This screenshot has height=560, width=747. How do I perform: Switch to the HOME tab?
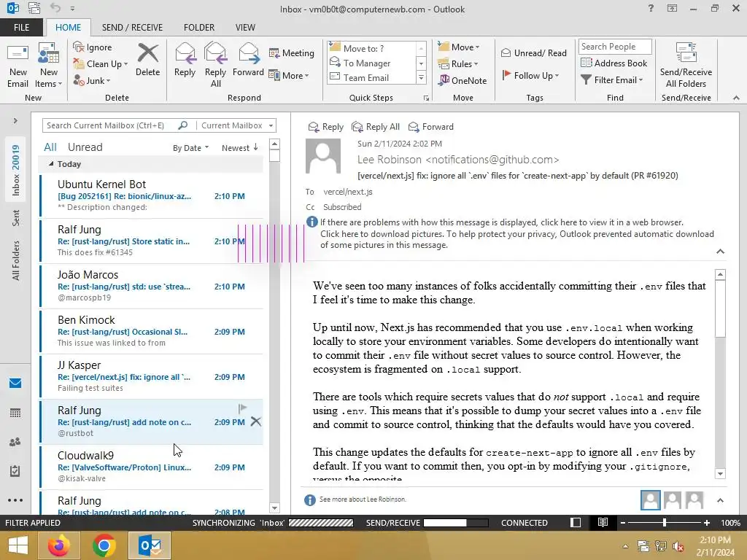(x=68, y=28)
